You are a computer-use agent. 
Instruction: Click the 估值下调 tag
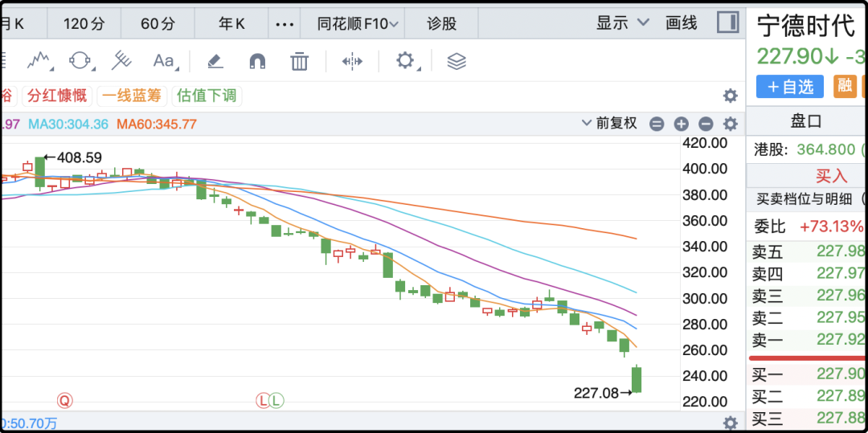coord(207,96)
